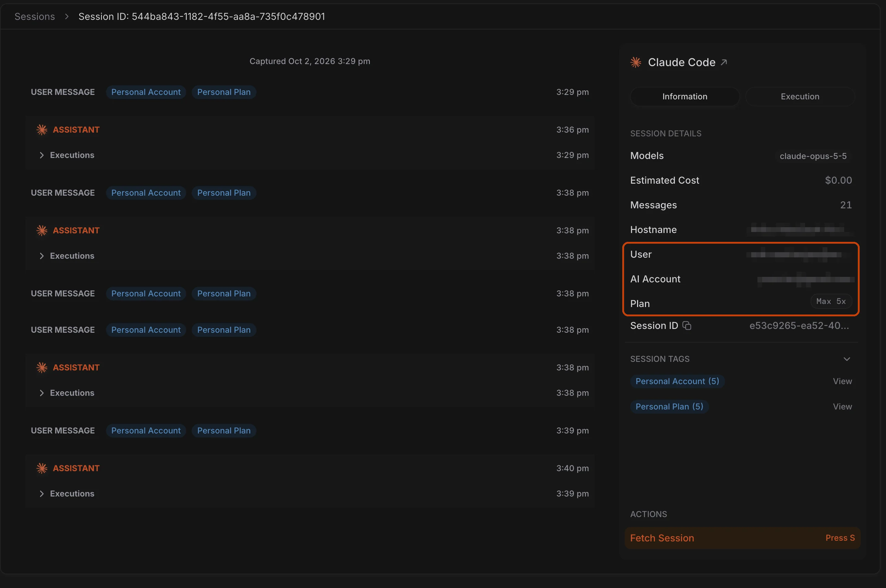Screen dimensions: 886x588
Task: Click the starburst icon beside the 3:36 pm ASSISTANT
Action: point(41,130)
